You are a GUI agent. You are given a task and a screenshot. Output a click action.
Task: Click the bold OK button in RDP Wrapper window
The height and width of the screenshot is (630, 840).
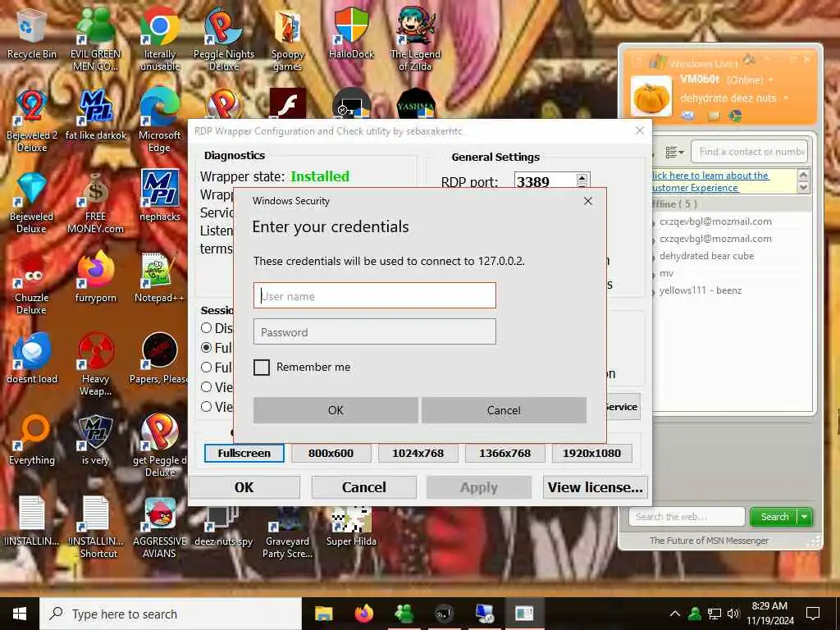[x=244, y=487]
